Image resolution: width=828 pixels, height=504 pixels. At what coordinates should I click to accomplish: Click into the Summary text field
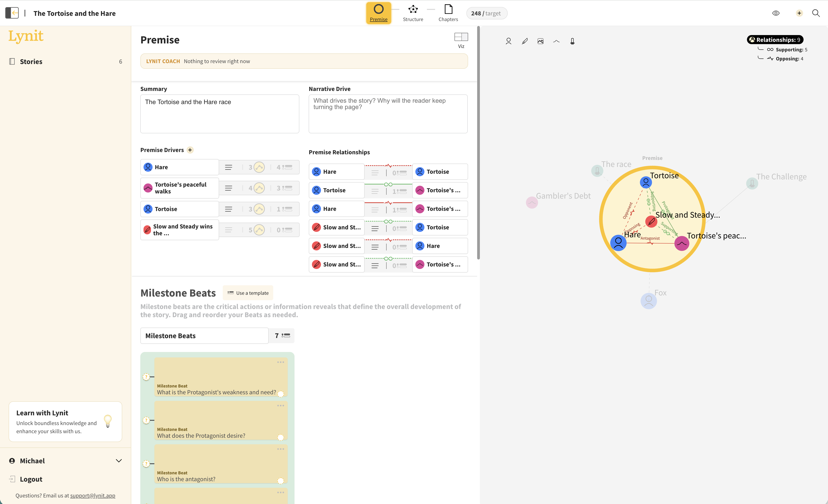219,114
